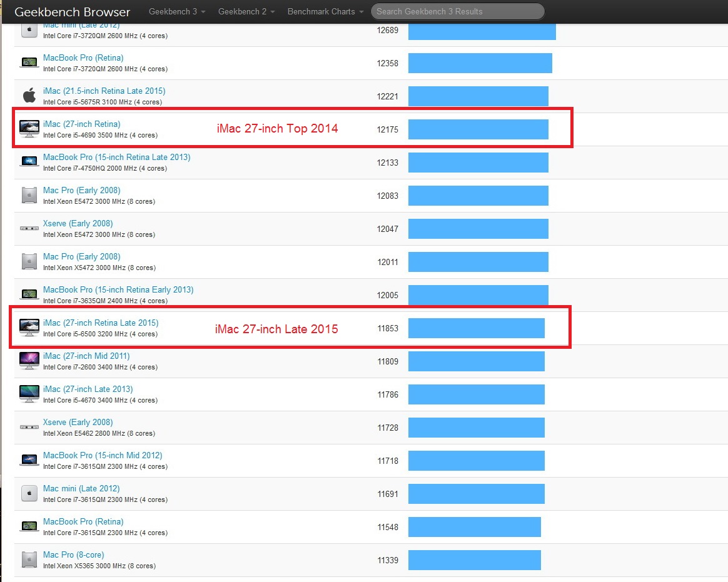Open the Mac Pro (8-core) link

pyautogui.click(x=73, y=555)
